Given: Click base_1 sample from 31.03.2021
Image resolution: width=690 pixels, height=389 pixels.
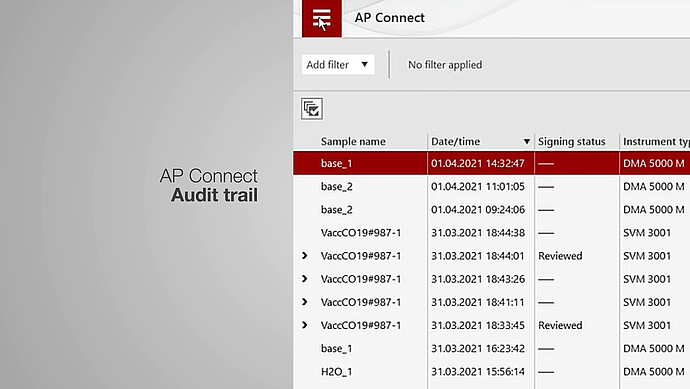Looking at the screenshot, I should point(337,349).
